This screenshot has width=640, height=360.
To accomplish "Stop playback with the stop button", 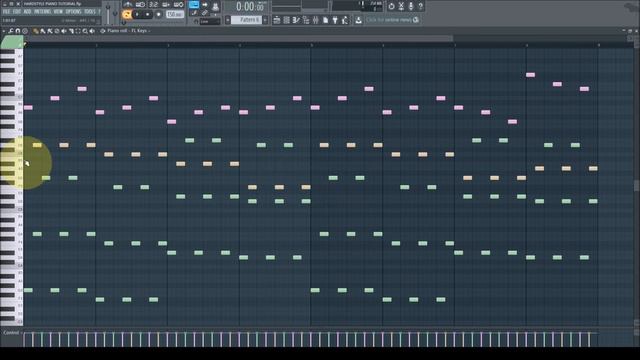I will click(147, 14).
